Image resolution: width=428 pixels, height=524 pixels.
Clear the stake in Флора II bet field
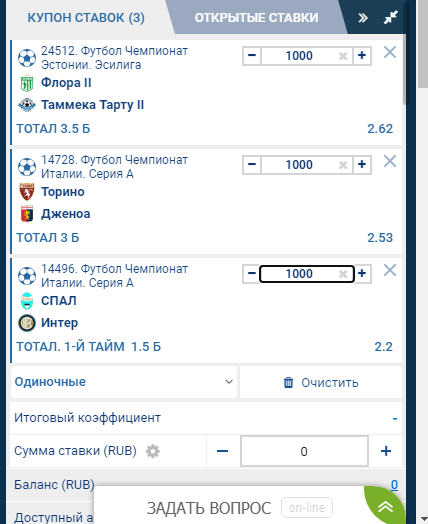343,56
